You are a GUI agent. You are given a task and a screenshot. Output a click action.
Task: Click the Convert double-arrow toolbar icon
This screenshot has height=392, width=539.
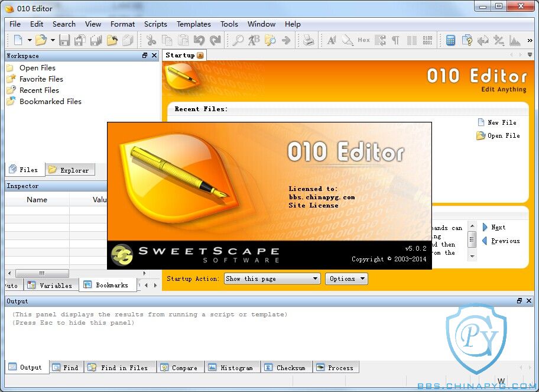click(x=483, y=40)
